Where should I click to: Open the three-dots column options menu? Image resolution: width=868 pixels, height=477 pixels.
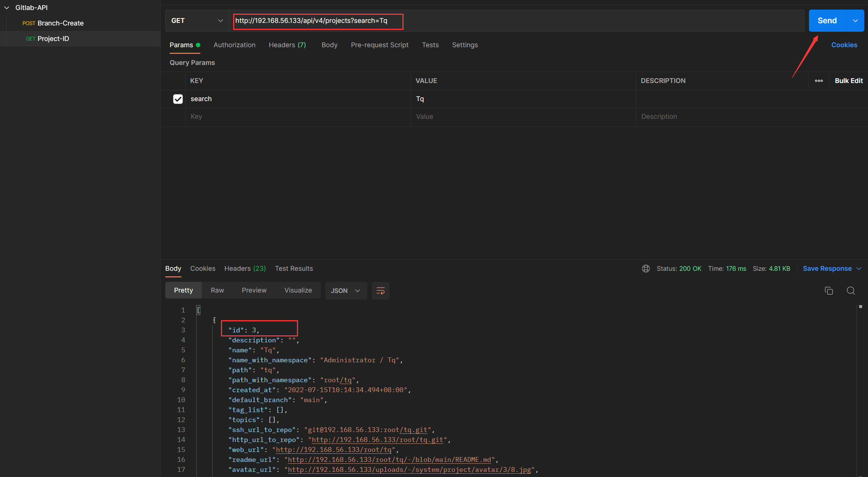coord(819,81)
